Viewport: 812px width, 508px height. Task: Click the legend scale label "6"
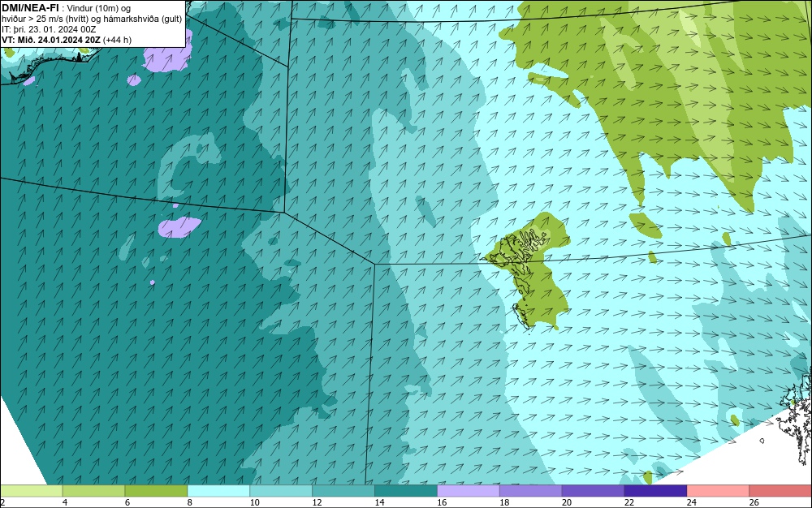pyautogui.click(x=127, y=502)
